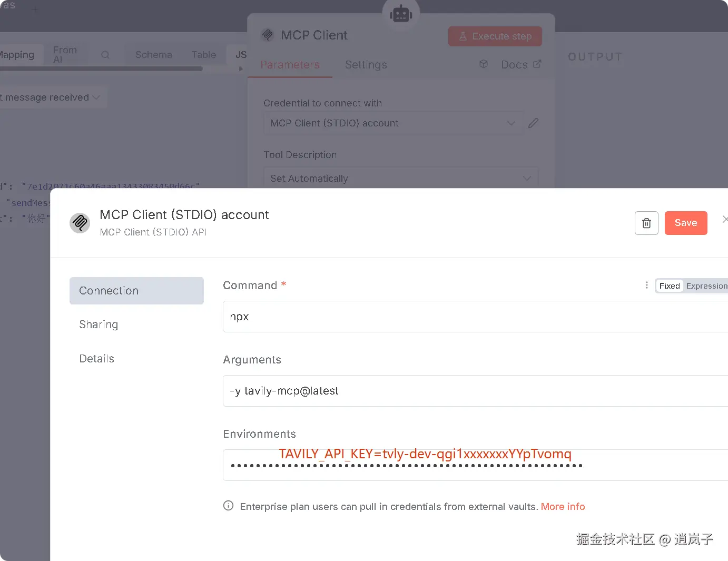Click Execute step button

(495, 36)
